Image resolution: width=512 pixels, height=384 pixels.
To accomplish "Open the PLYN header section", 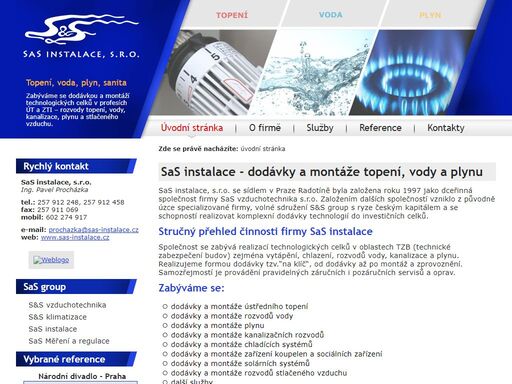I will click(x=430, y=15).
